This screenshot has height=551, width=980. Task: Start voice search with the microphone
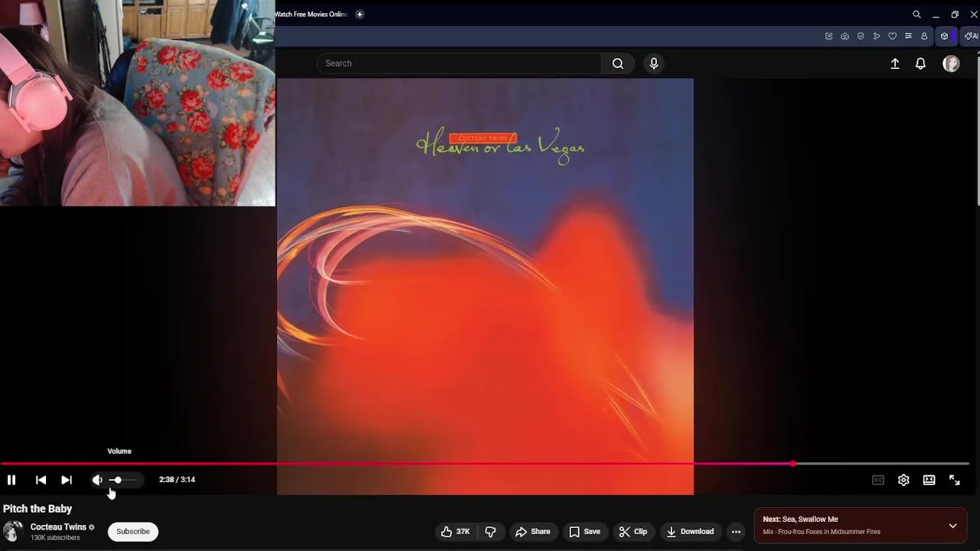tap(654, 64)
